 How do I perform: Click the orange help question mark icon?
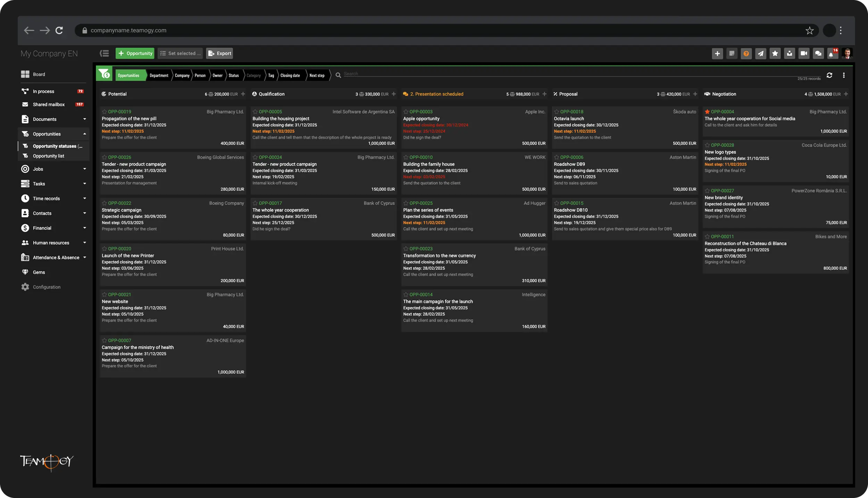click(x=746, y=53)
